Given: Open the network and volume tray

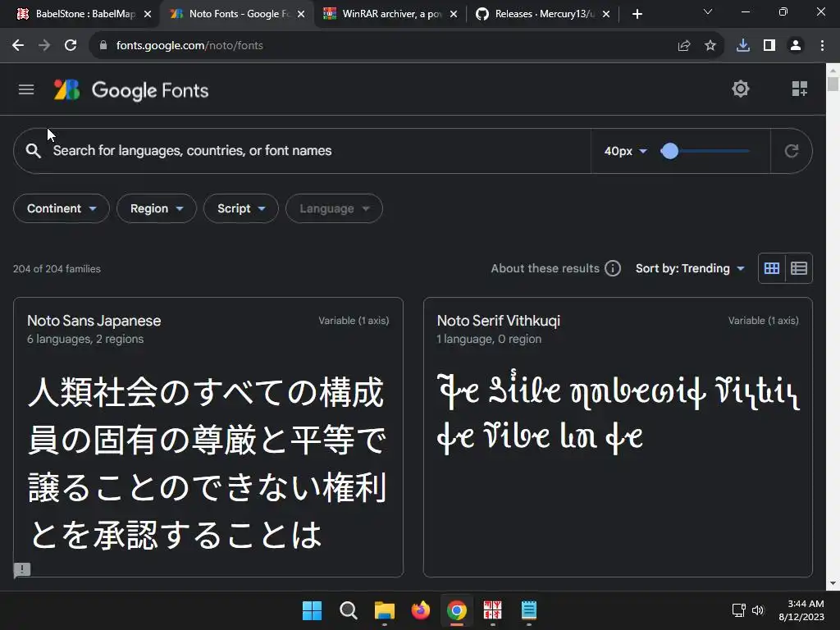Looking at the screenshot, I should click(748, 610).
